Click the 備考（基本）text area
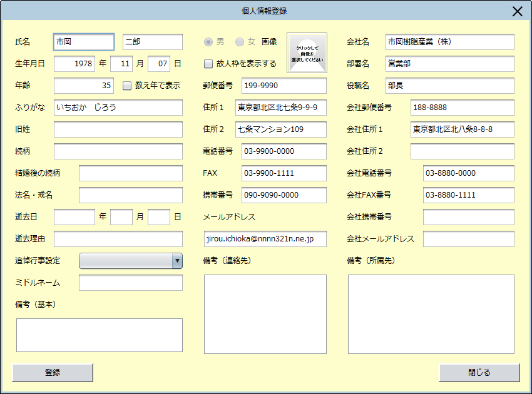Viewport: 532px width, 394px height. (x=100, y=335)
